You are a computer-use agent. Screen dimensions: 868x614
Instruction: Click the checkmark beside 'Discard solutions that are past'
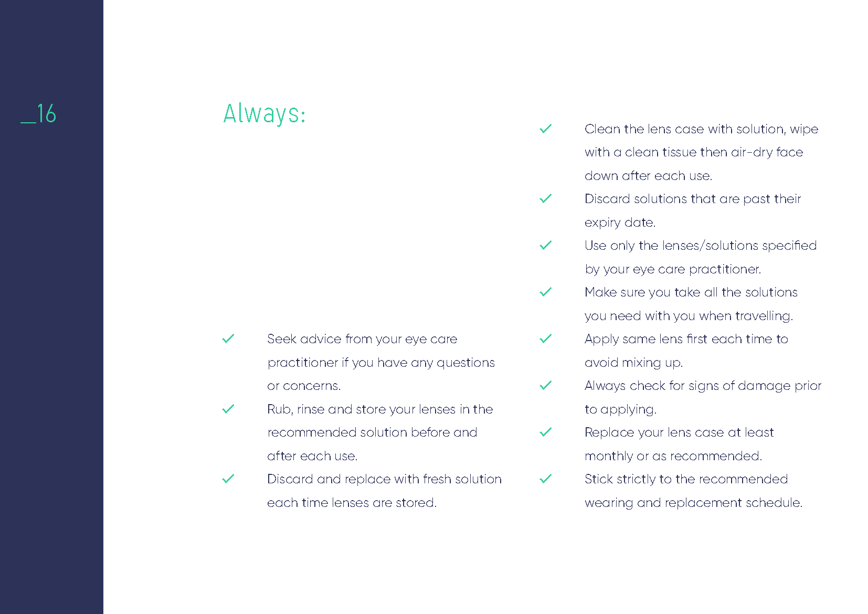click(x=546, y=198)
